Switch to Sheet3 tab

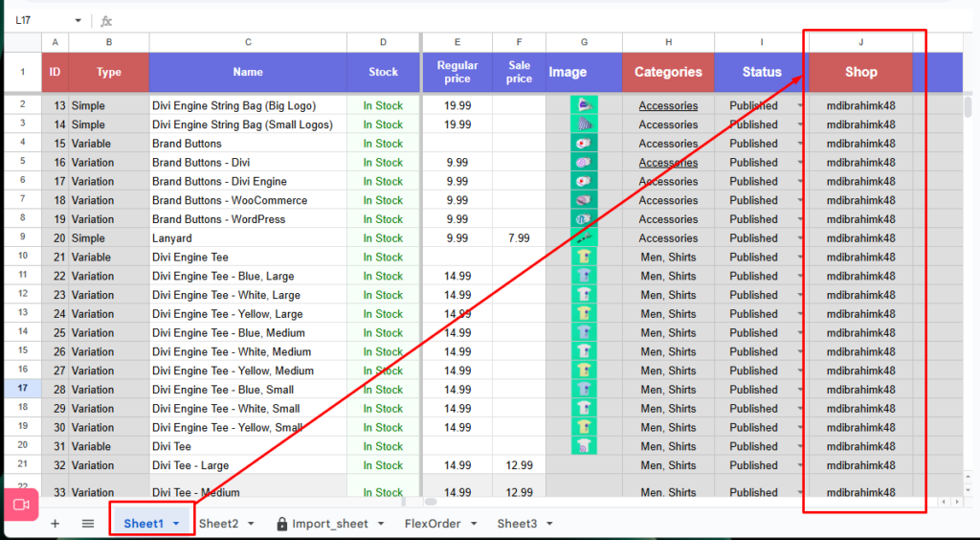point(517,524)
